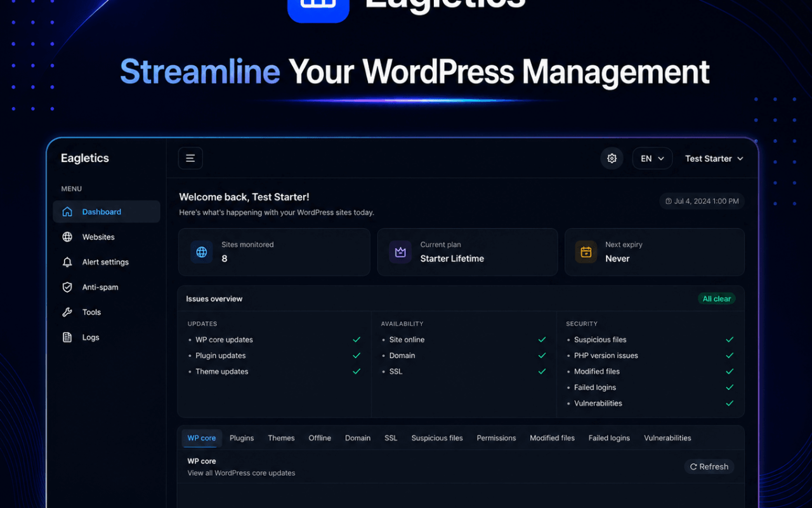Select the SSL tab
Viewport: 812px width, 508px height.
[391, 438]
